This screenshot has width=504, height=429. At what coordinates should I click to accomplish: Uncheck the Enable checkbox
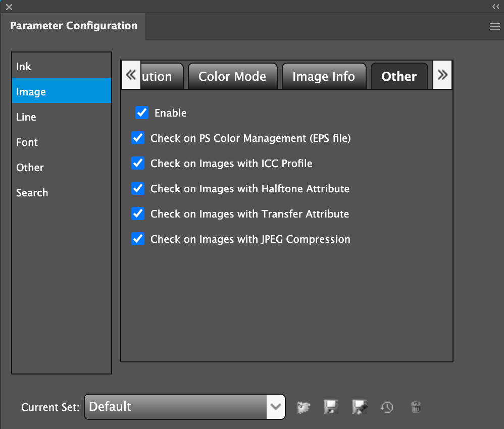coord(142,113)
